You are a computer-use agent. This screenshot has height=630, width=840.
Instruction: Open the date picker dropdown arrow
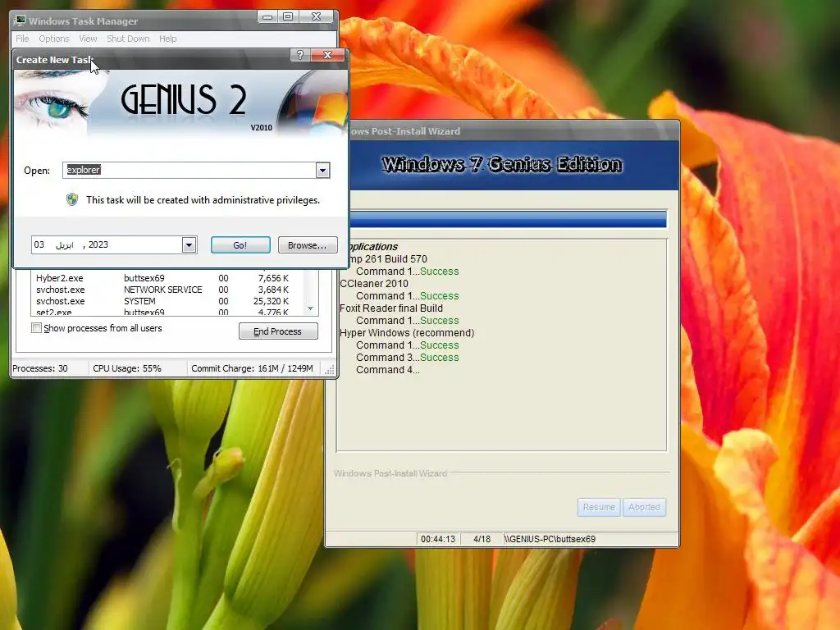click(x=189, y=244)
